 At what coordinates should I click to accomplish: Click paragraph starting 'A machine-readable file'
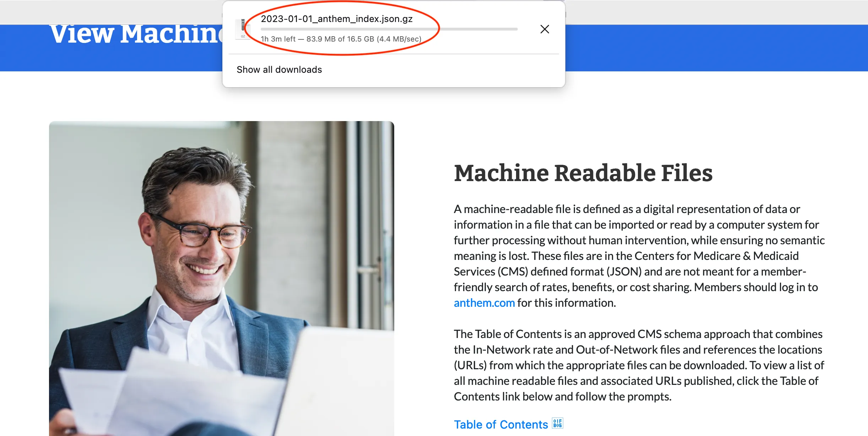click(x=639, y=256)
